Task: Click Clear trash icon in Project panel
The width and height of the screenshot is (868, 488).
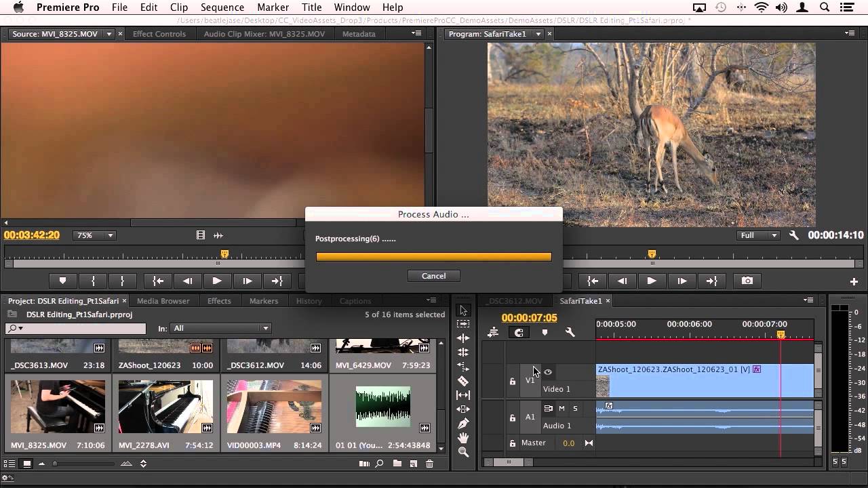Action: [429, 464]
